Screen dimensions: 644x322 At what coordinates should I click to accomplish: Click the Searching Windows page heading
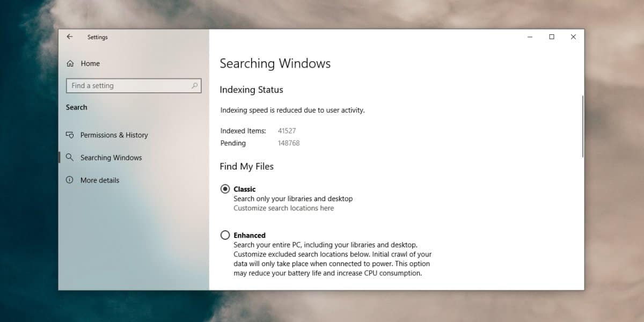coord(275,63)
